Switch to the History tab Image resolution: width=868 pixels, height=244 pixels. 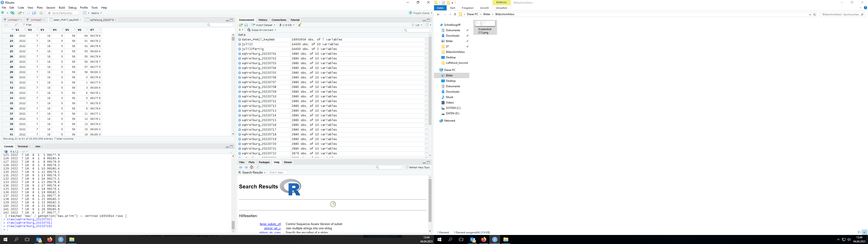[262, 20]
